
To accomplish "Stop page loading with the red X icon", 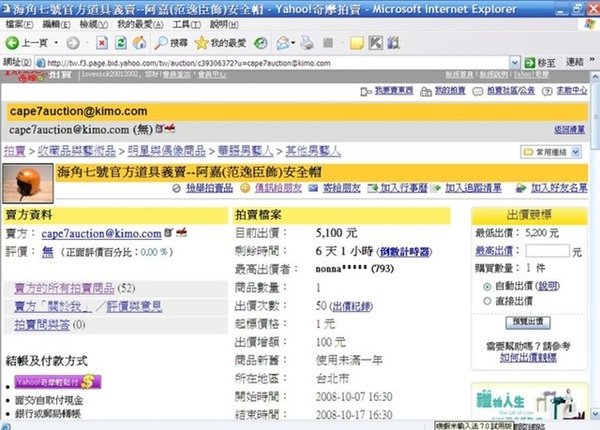I will pyautogui.click(x=102, y=43).
